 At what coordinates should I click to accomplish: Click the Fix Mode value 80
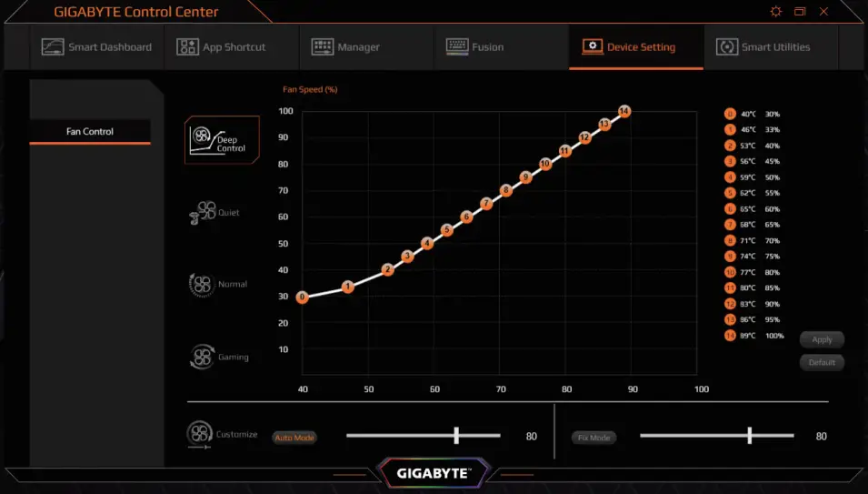tap(822, 437)
